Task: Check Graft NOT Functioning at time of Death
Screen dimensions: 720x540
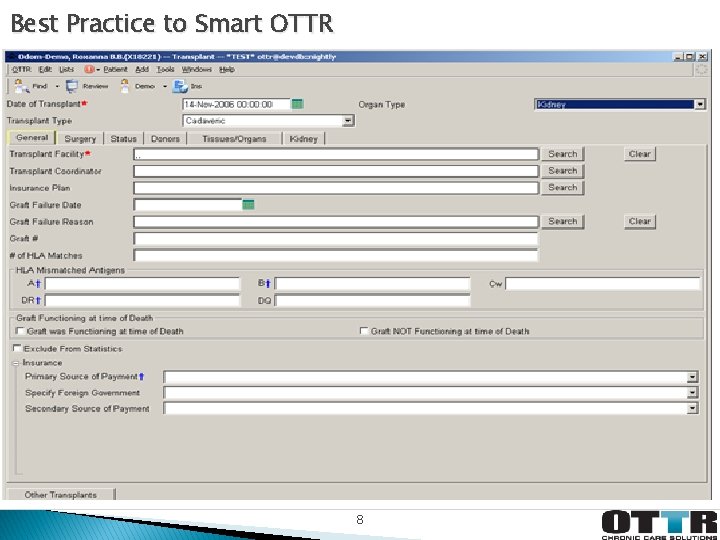Action: (x=364, y=331)
